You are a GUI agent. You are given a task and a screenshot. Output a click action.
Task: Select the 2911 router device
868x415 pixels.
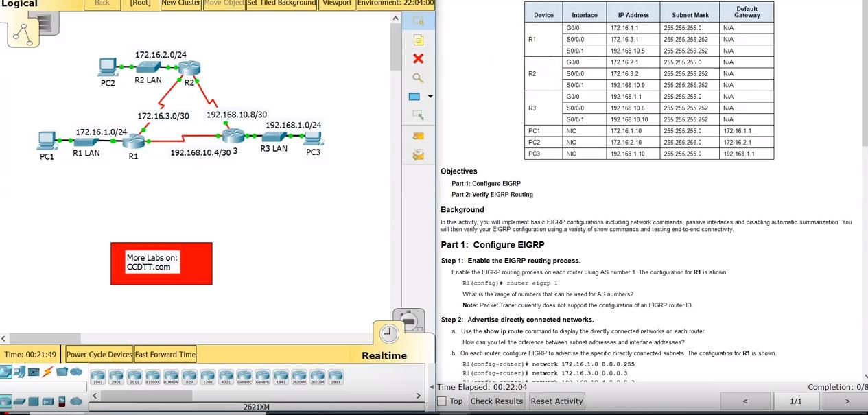(x=134, y=377)
